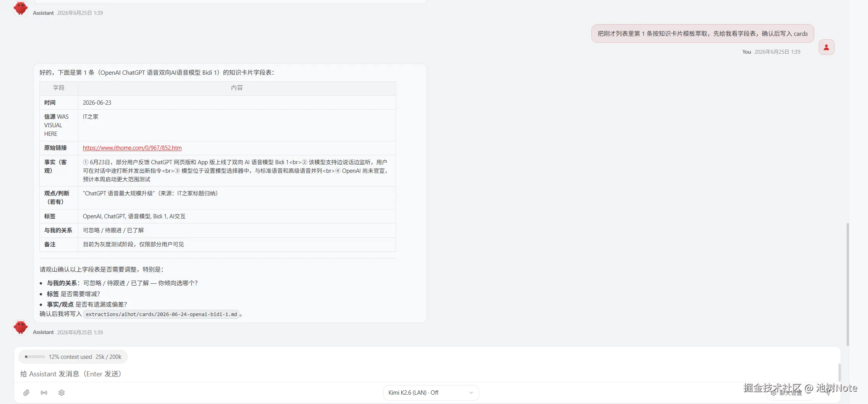This screenshot has width=868, height=404.
Task: Click the facts cell starting ① 6月23日
Action: coord(237,170)
